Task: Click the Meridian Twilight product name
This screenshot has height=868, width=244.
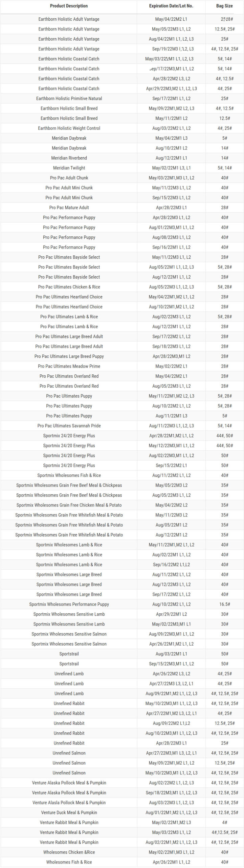Action: (x=69, y=168)
